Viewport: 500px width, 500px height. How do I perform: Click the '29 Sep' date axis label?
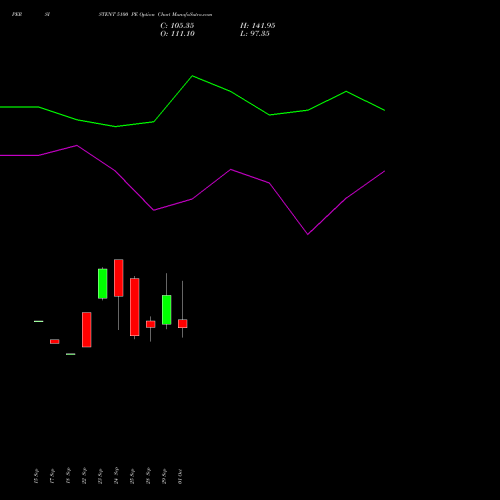(x=164, y=476)
